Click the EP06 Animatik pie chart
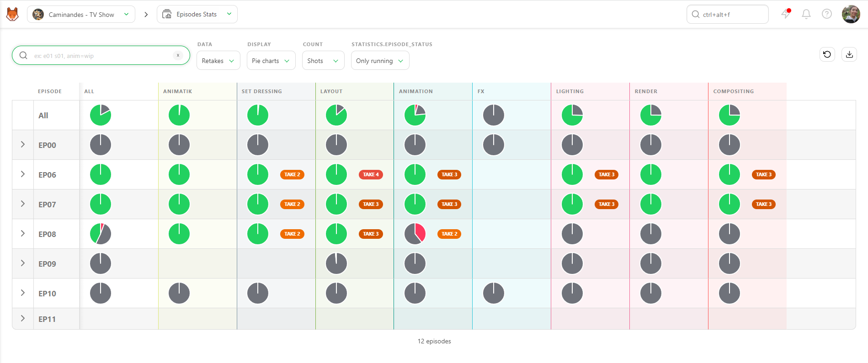This screenshot has height=363, width=868. click(x=179, y=174)
